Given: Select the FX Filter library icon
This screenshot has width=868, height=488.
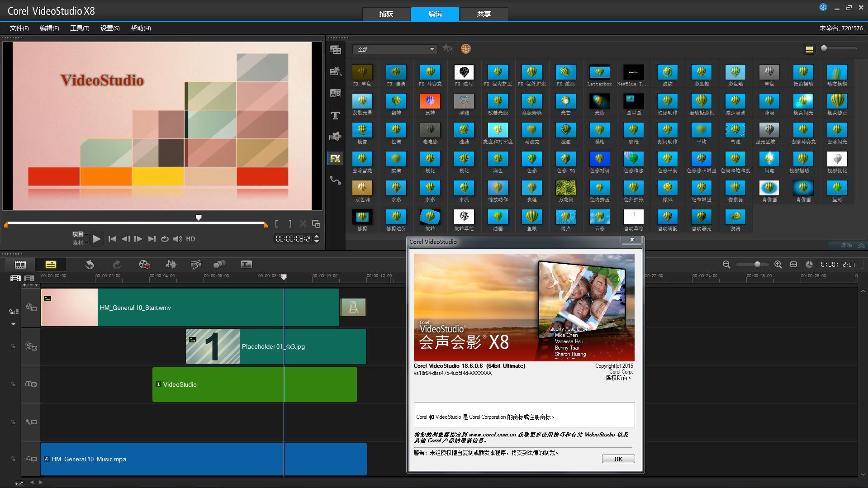Looking at the screenshot, I should click(335, 158).
